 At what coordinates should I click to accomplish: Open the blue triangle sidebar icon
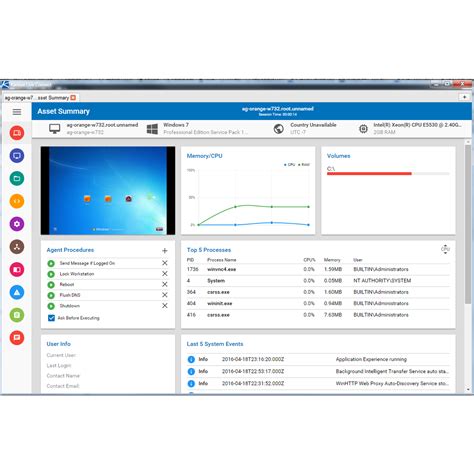click(17, 292)
